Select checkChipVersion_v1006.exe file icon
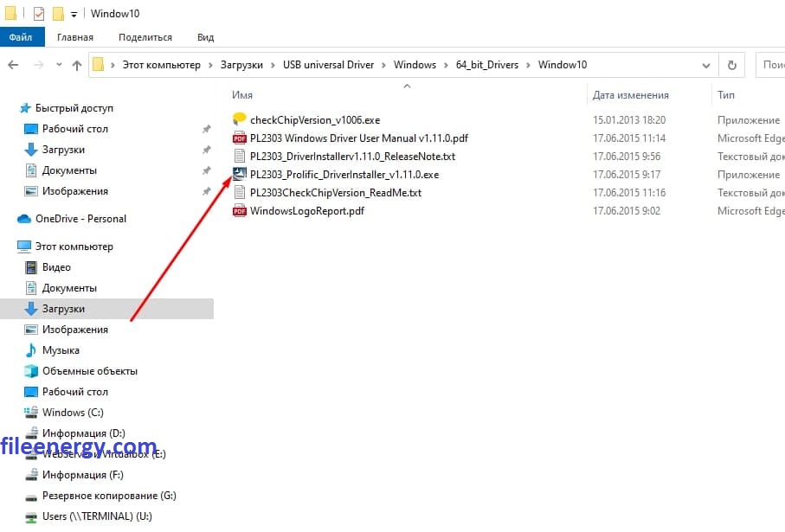 (x=239, y=119)
